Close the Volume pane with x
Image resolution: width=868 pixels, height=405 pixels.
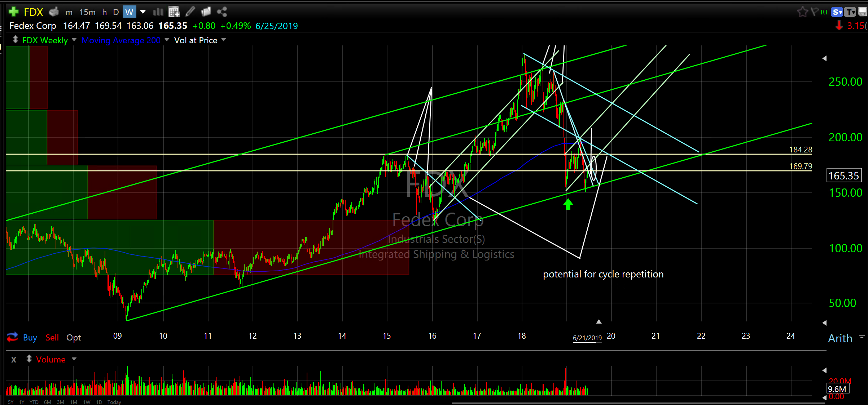click(x=14, y=359)
